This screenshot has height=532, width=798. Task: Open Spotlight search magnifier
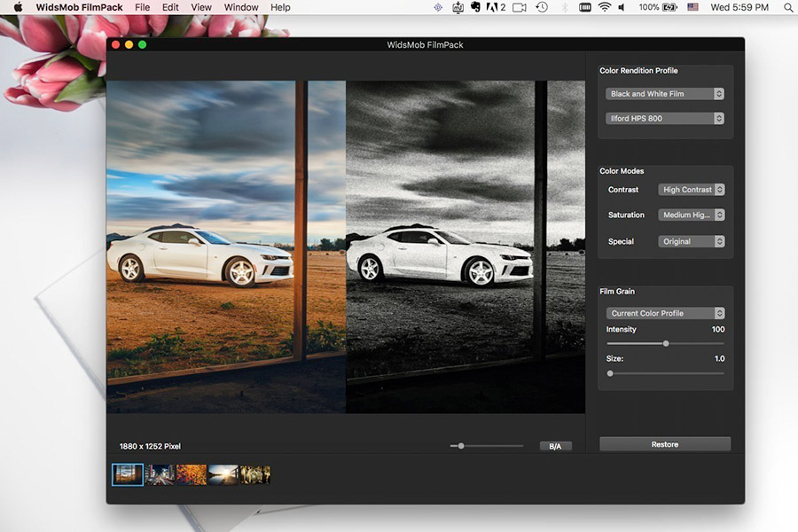pos(788,7)
